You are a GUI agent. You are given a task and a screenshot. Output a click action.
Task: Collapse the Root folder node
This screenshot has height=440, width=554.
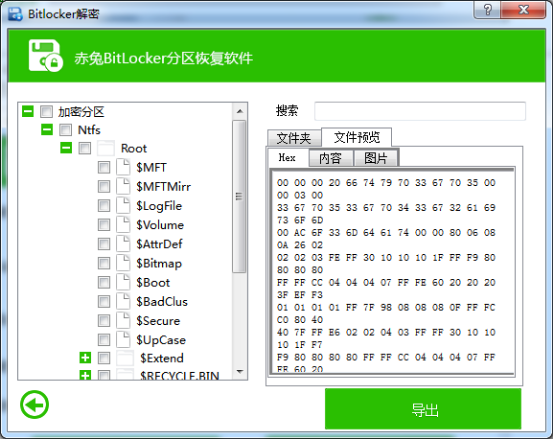tap(66, 148)
